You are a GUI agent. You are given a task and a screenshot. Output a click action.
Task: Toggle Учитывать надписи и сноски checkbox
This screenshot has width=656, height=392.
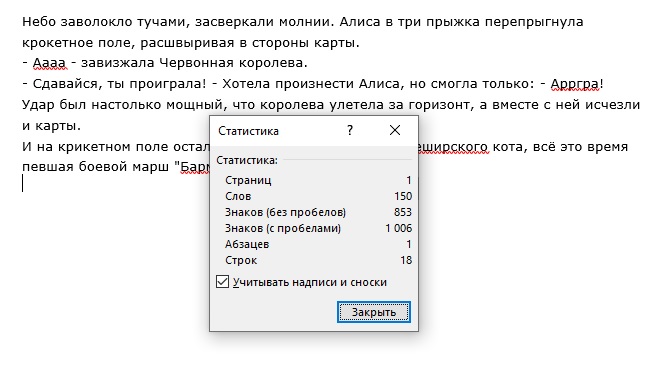click(x=223, y=282)
